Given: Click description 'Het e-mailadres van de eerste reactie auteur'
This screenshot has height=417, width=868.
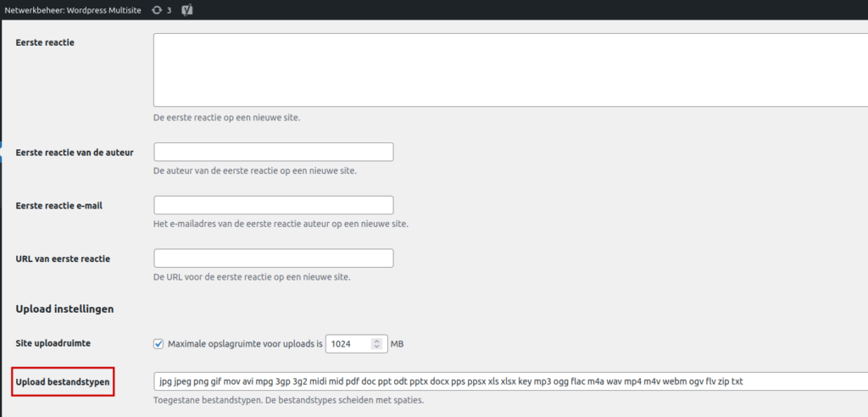Looking at the screenshot, I should pyautogui.click(x=281, y=225).
